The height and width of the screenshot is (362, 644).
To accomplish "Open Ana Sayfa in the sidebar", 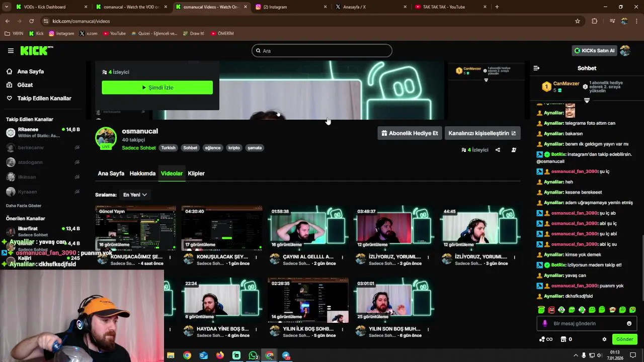I will point(30,71).
